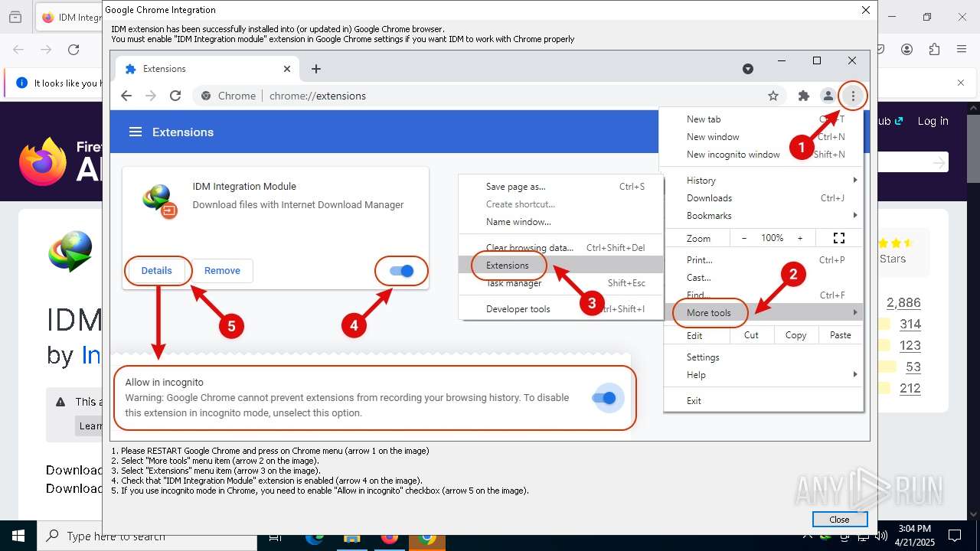Image resolution: width=980 pixels, height=551 pixels.
Task: Click the fullscreen icon in Zoom row
Action: 838,238
